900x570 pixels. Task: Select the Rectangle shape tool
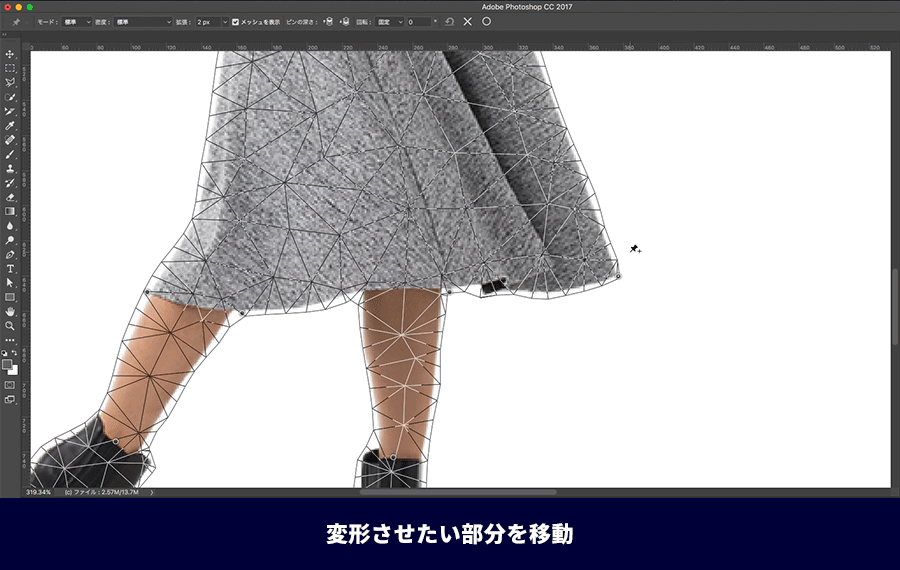[x=10, y=297]
